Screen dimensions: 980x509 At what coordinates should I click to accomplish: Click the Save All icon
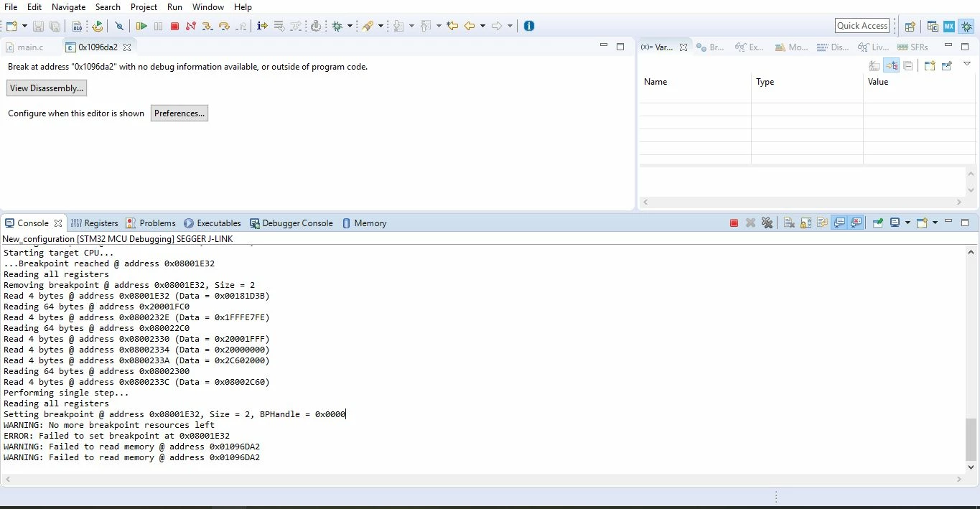pyautogui.click(x=55, y=26)
